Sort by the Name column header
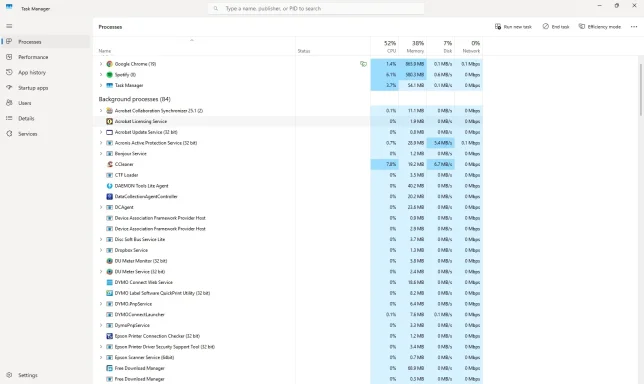Viewport: 644px width, 384px height. pyautogui.click(x=194, y=46)
